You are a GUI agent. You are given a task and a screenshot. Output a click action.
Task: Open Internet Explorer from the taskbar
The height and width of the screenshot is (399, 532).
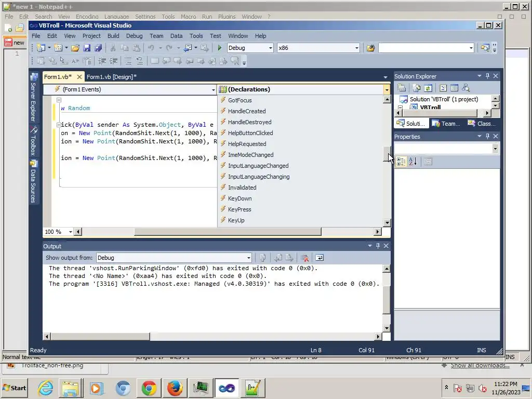tap(45, 388)
